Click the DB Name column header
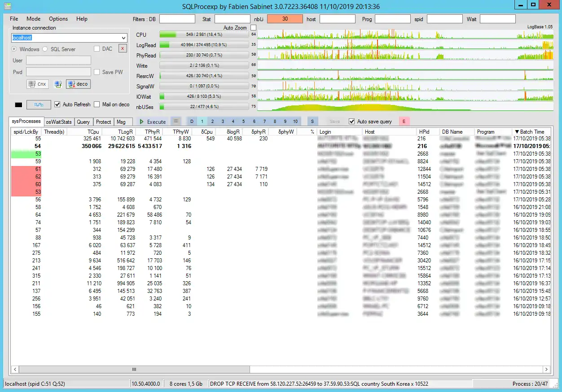The width and height of the screenshot is (562, 392). point(457,132)
